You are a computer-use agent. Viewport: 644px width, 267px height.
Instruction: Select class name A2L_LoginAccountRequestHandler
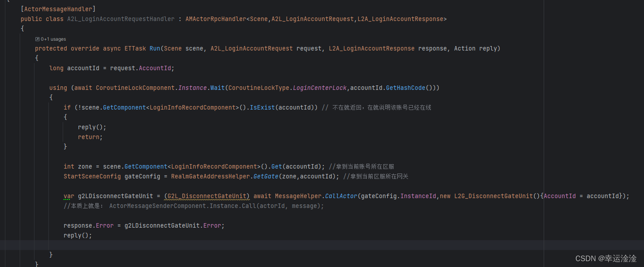[x=121, y=19]
